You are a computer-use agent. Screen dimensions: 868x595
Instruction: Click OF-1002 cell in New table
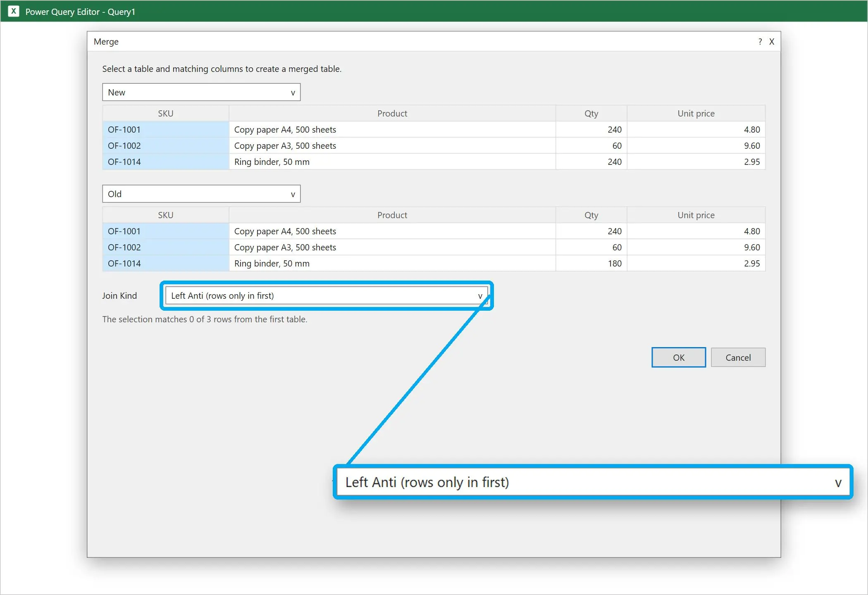pyautogui.click(x=166, y=145)
